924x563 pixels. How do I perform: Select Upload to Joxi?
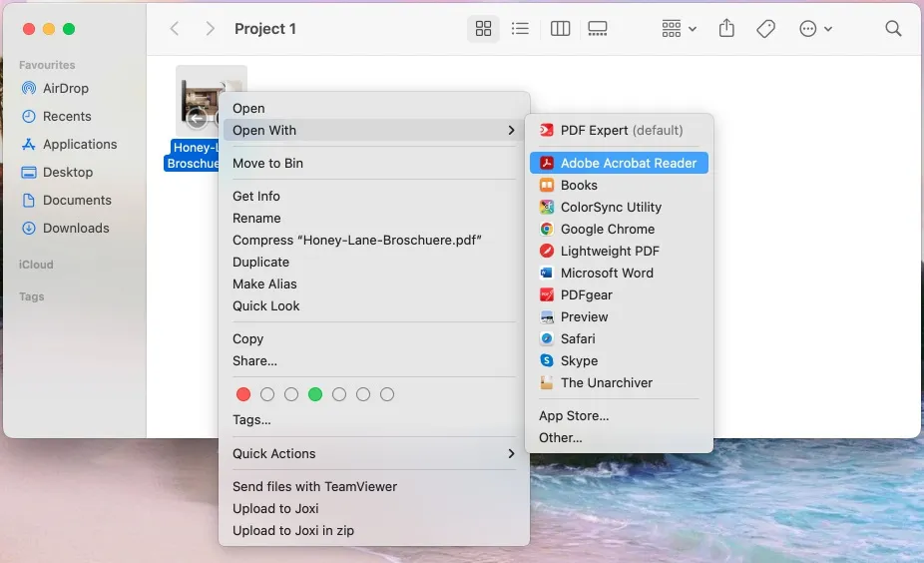373,508
